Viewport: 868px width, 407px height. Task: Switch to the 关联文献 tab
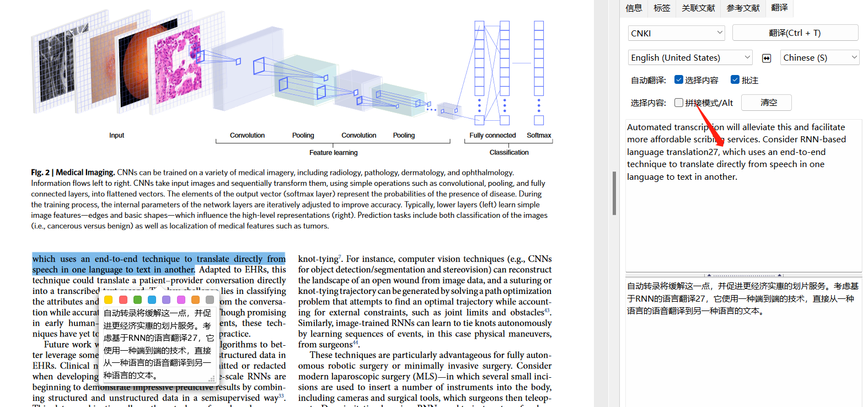click(698, 8)
